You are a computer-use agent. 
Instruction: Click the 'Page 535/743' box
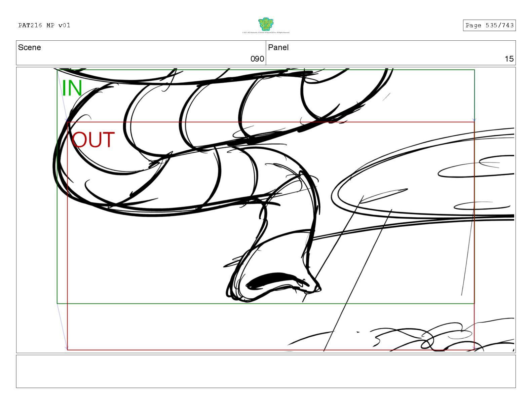tap(489, 25)
